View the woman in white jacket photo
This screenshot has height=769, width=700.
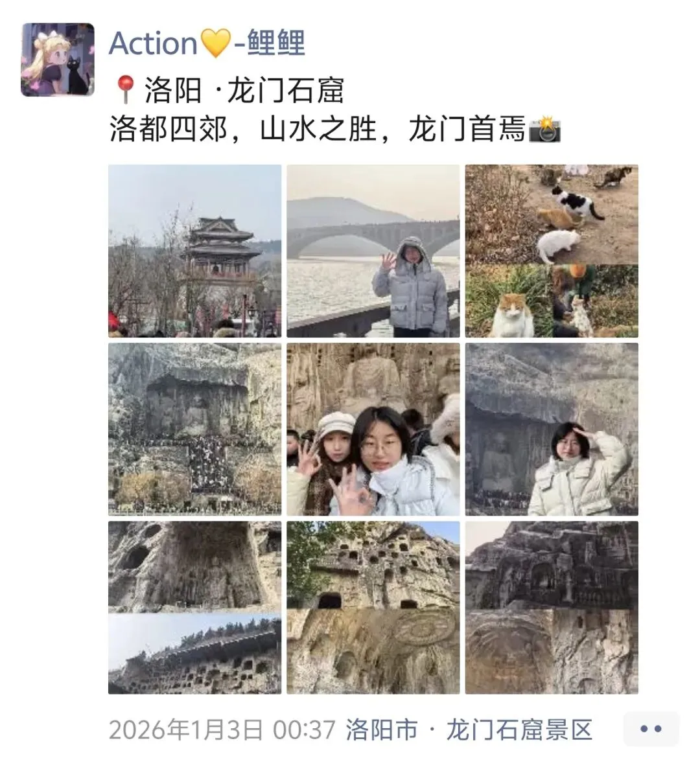(x=552, y=429)
